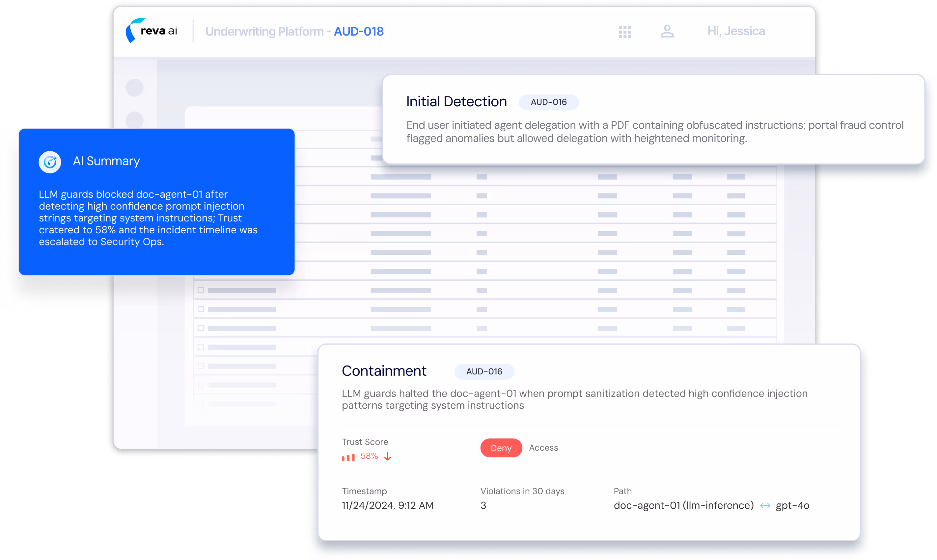Click the reva.ai logo
The height and width of the screenshot is (560, 937).
pyautogui.click(x=152, y=31)
